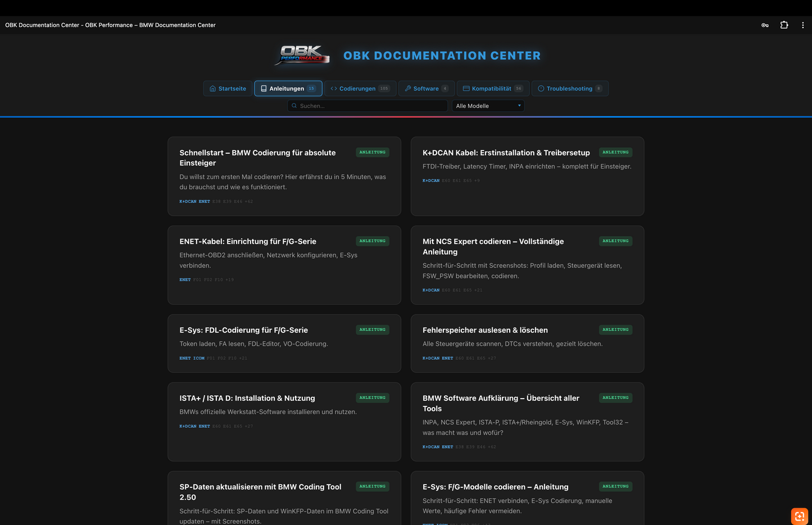Open the browser password key icon
812x525 pixels.
click(765, 25)
